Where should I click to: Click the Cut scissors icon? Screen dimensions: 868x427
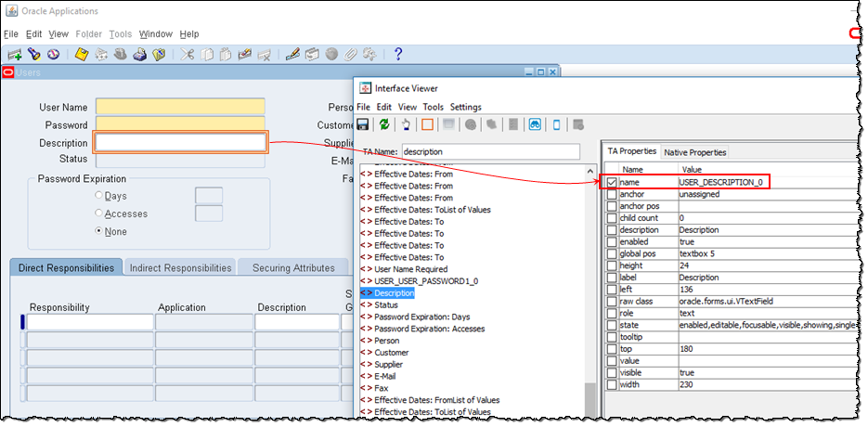(x=188, y=54)
